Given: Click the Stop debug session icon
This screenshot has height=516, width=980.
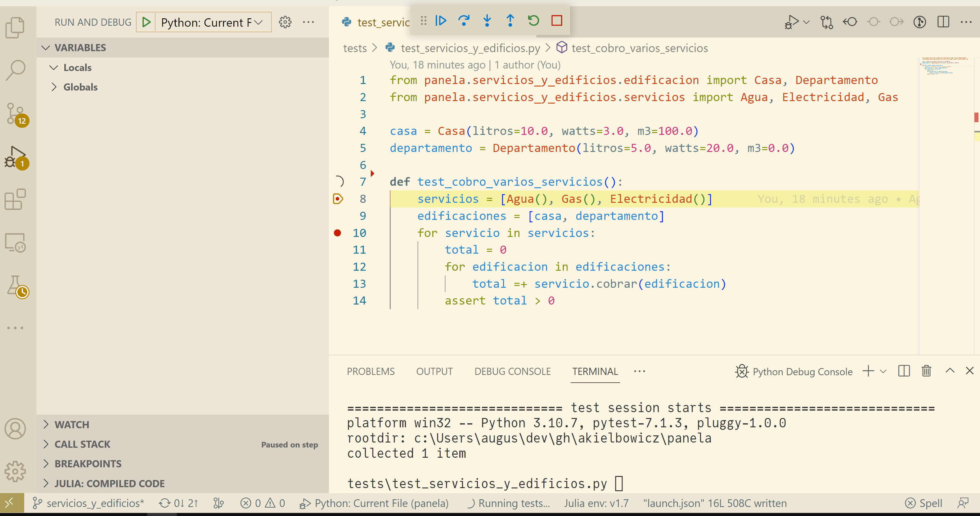Looking at the screenshot, I should pyautogui.click(x=555, y=21).
